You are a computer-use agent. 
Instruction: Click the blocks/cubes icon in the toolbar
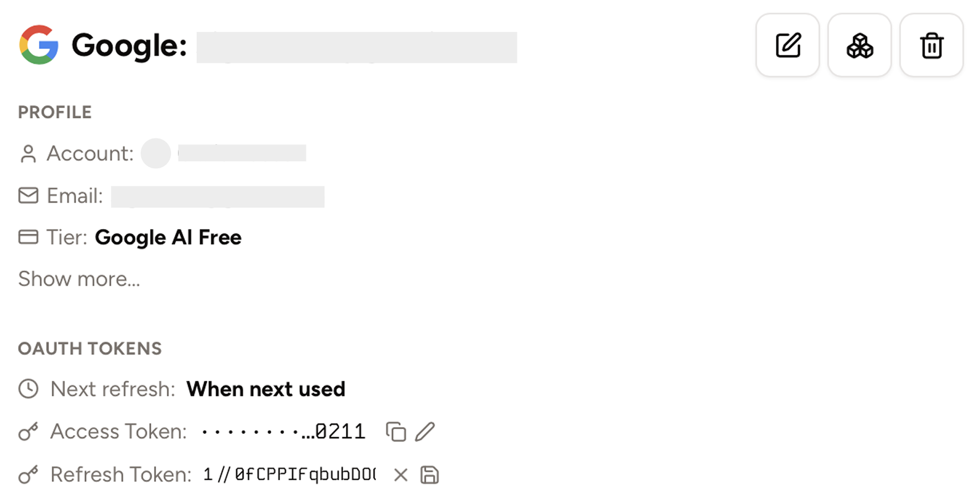(x=859, y=45)
